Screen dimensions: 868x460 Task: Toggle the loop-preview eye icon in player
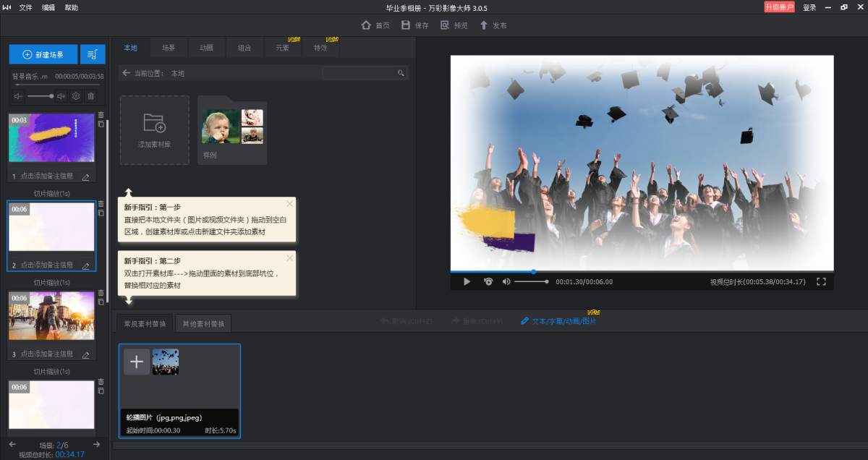488,281
